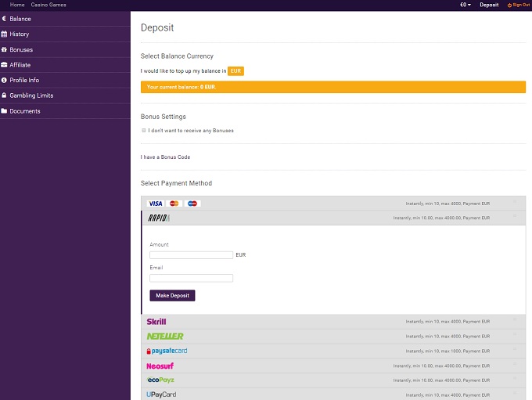The image size is (532, 400).
Task: Select the ecoPayz logo
Action: (160, 380)
